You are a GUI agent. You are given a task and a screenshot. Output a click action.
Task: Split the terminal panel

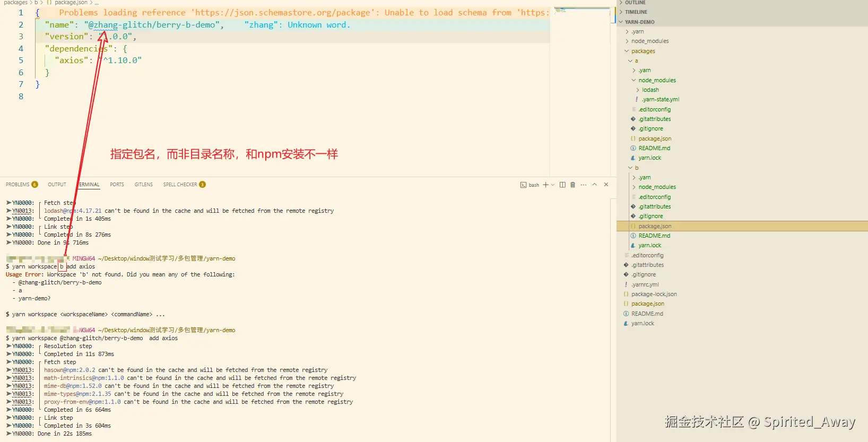pyautogui.click(x=562, y=185)
